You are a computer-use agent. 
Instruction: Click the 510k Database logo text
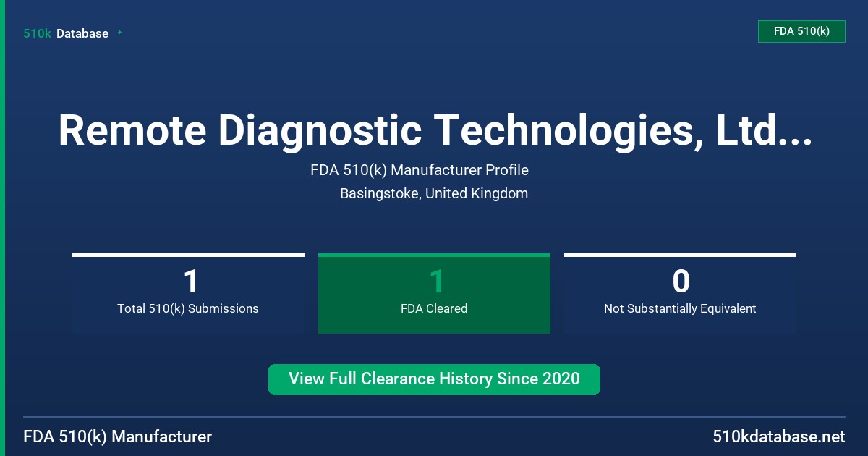(x=66, y=33)
